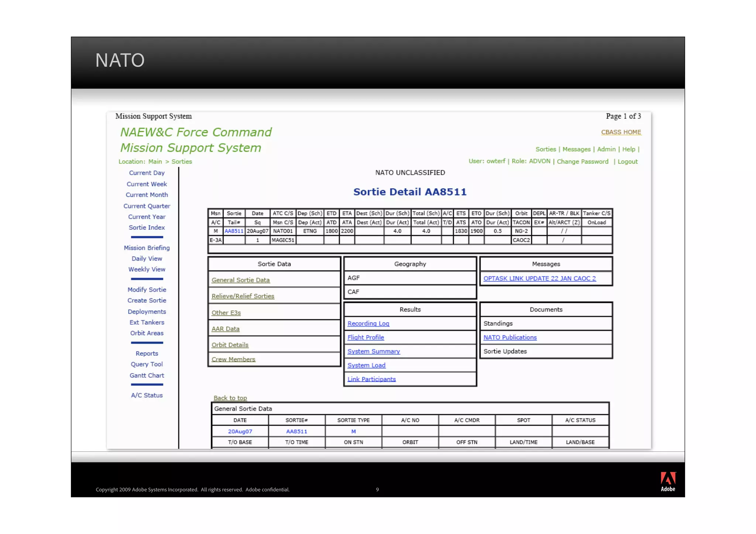Open Relieve/Relief Sorties link
The width and height of the screenshot is (756, 534).
coord(243,296)
